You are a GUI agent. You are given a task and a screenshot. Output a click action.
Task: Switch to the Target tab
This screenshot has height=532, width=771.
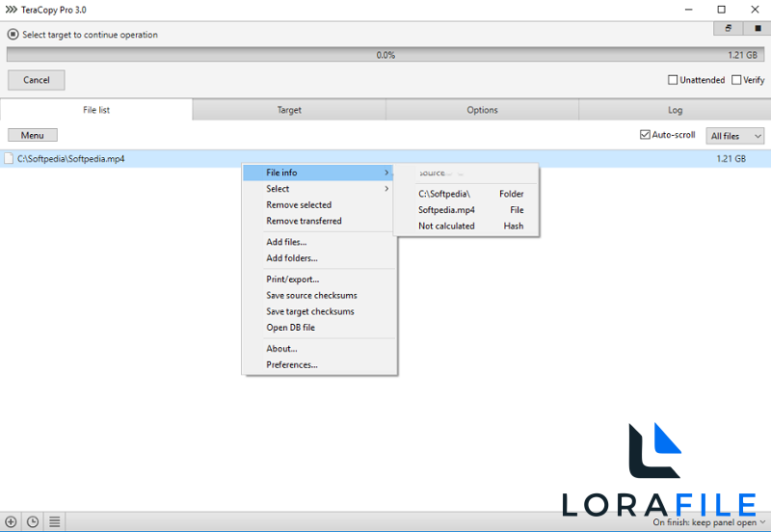[x=289, y=110]
